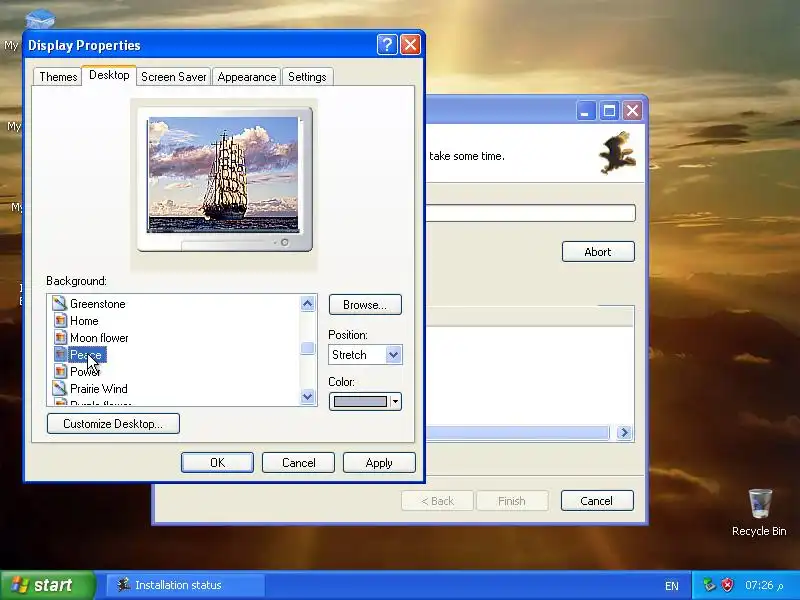Click the installer progress bar
The height and width of the screenshot is (600, 800).
[531, 213]
